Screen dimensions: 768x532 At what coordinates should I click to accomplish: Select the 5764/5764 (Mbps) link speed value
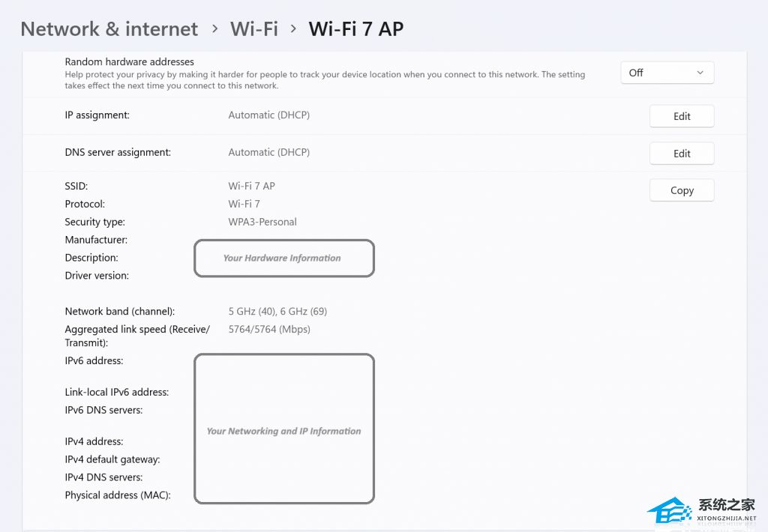click(x=269, y=330)
